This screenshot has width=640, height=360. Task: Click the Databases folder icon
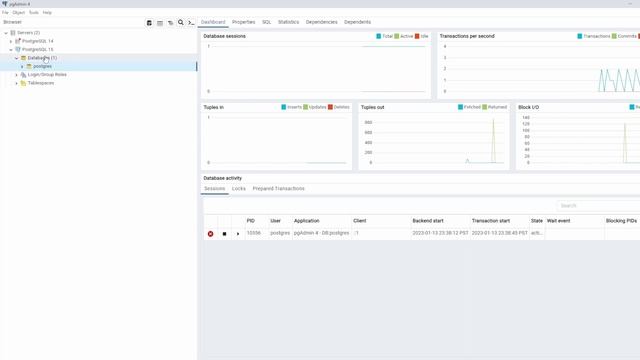tap(23, 58)
